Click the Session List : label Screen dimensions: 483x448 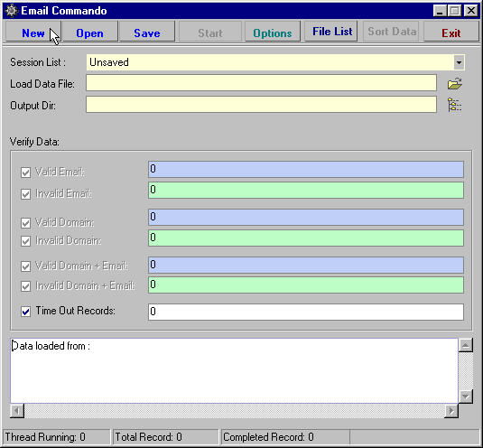coord(38,62)
